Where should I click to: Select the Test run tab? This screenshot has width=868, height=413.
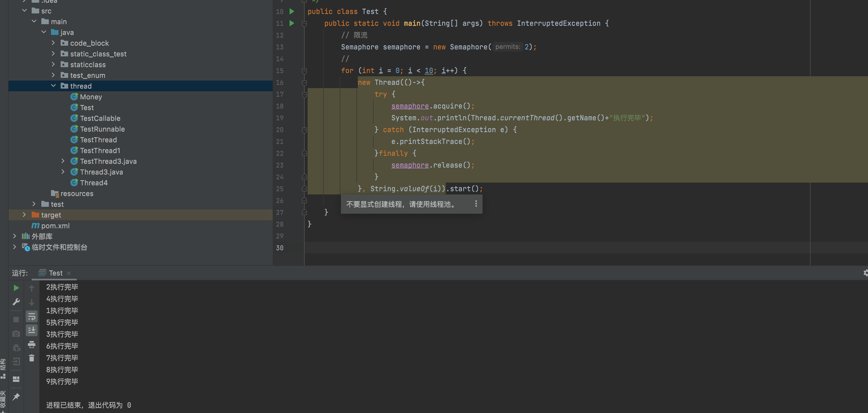55,273
